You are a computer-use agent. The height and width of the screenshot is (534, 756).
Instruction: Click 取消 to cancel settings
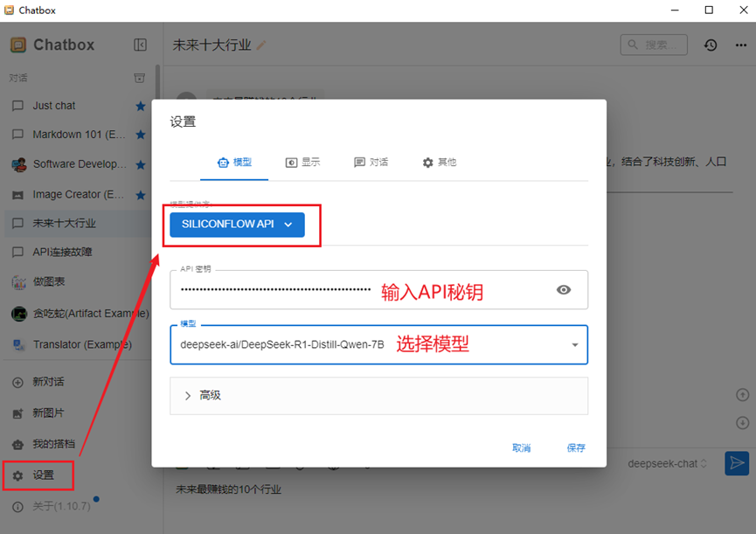click(x=521, y=448)
